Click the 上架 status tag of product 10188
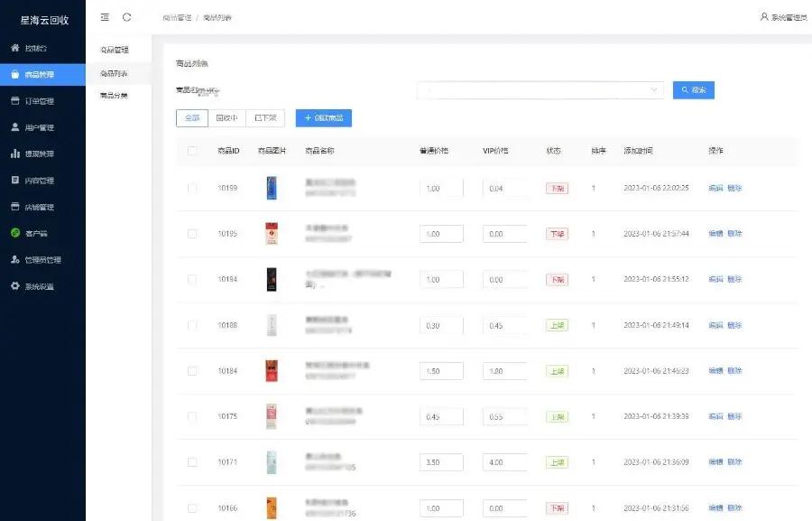This screenshot has width=812, height=521. (x=558, y=326)
